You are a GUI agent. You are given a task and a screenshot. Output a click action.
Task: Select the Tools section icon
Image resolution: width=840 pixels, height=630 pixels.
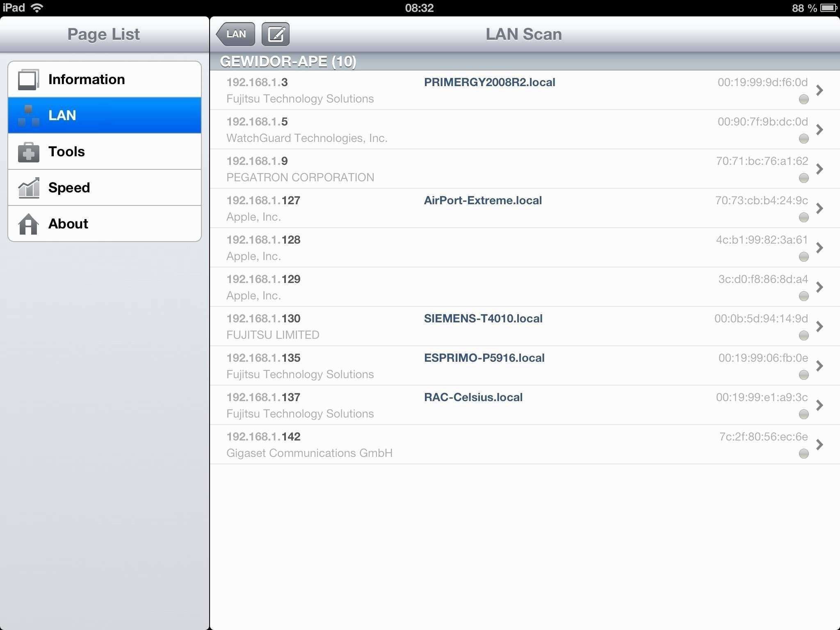click(x=28, y=151)
